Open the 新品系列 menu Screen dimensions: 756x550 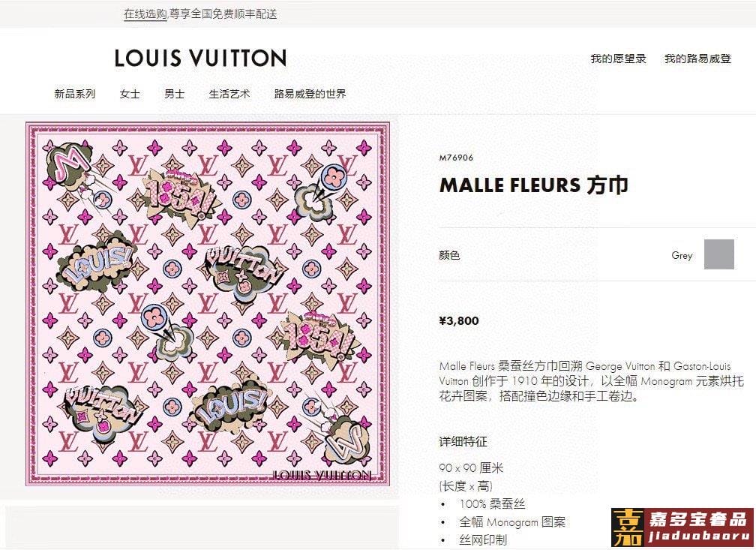click(x=75, y=94)
